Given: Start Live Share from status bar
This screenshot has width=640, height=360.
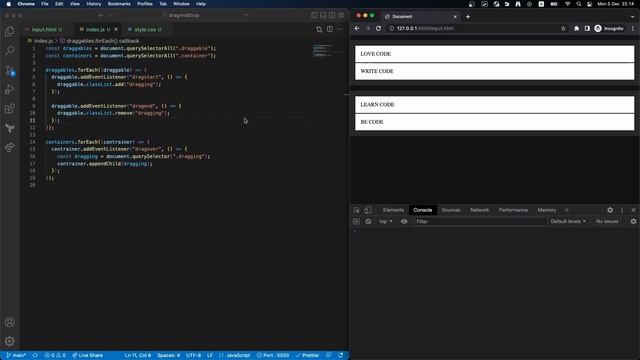Looking at the screenshot, I should pos(87,356).
